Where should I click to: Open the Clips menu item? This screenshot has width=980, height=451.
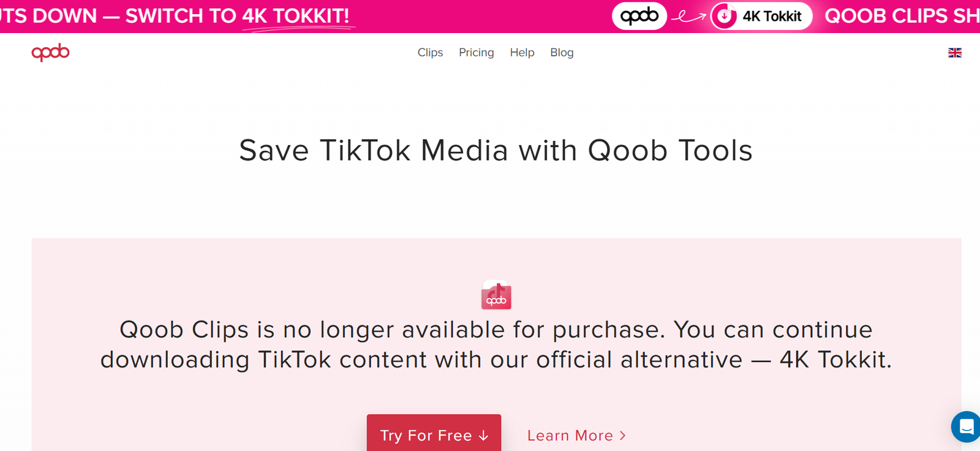430,53
